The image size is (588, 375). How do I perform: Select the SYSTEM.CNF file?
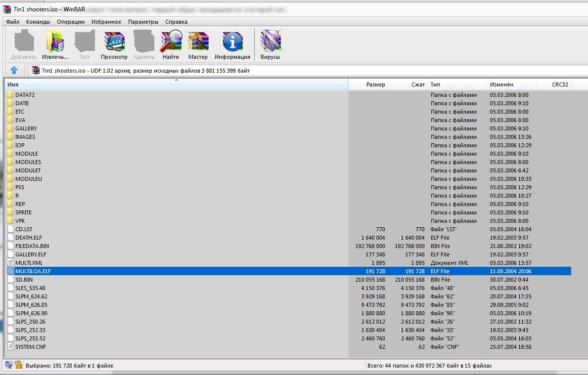tap(32, 347)
